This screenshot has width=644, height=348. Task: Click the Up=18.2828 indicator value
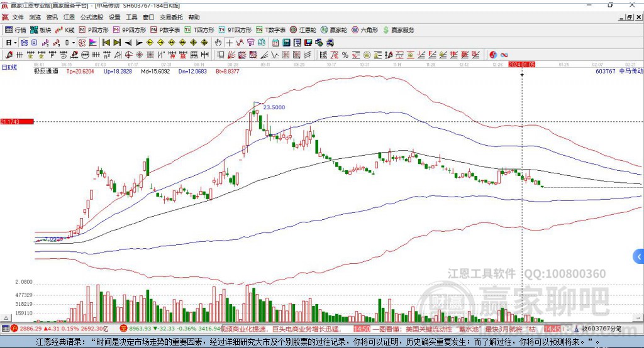point(118,71)
